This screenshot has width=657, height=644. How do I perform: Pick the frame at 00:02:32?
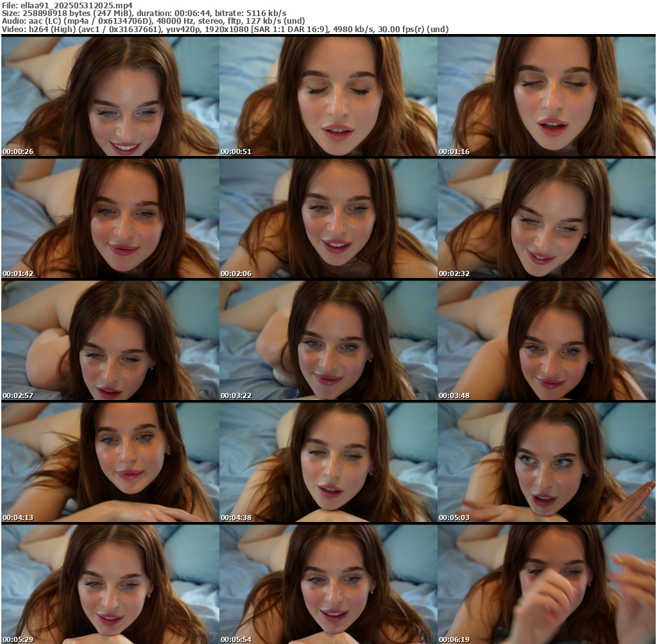tap(547, 218)
